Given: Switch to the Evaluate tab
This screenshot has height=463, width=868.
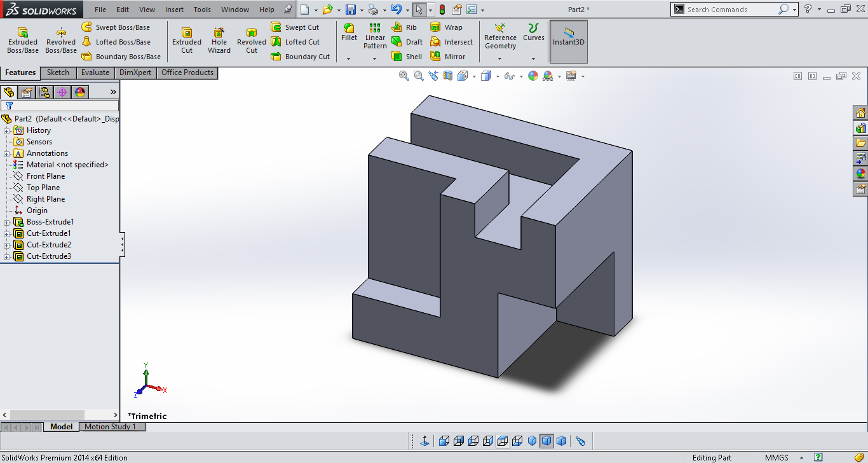Looking at the screenshot, I should [x=95, y=73].
